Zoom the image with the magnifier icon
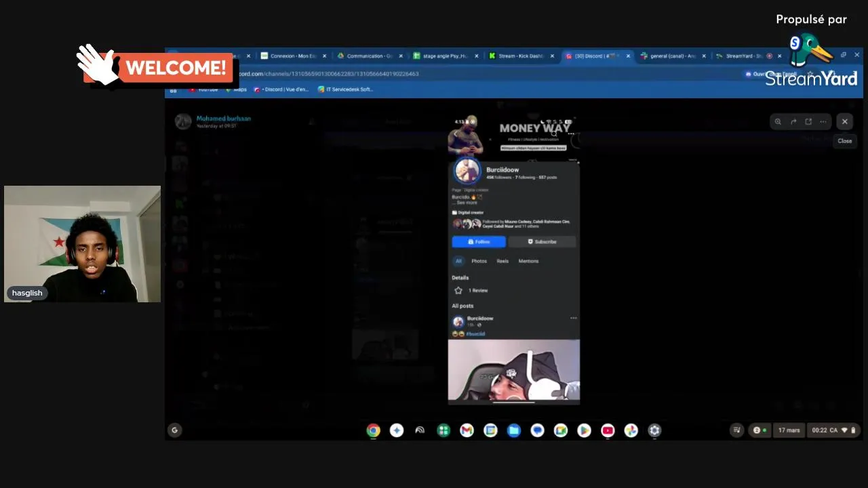 (x=778, y=122)
